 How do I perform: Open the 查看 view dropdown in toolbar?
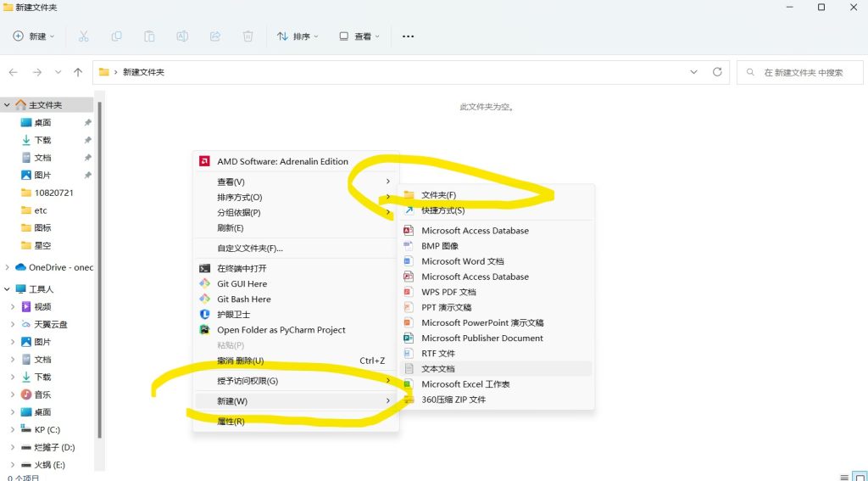click(x=359, y=36)
